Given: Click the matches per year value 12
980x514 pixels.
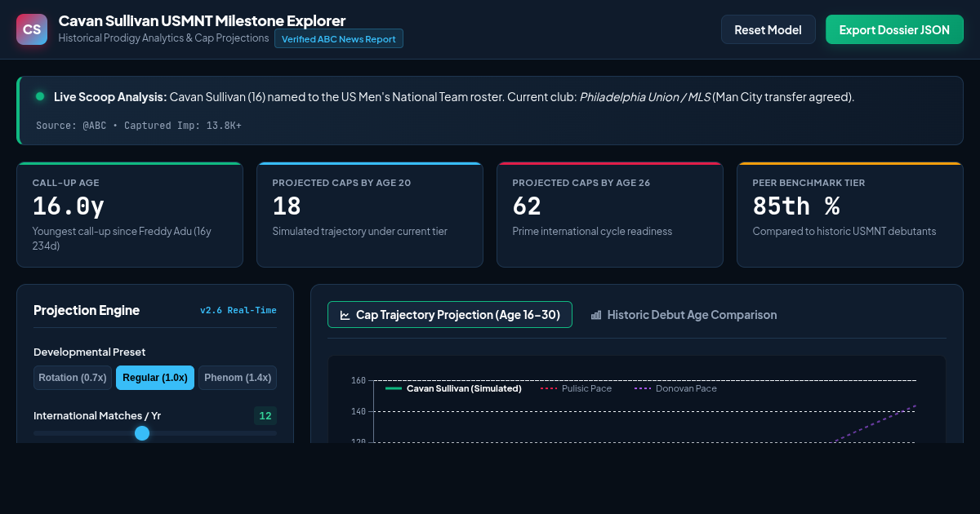Looking at the screenshot, I should click(265, 416).
